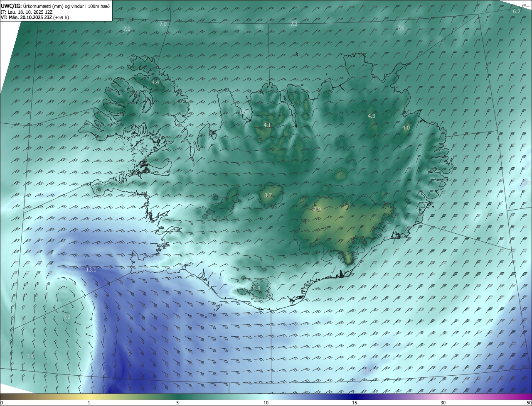Click the 5.8 value label near south coast
Screen dimensions: 532x406
(256, 288)
